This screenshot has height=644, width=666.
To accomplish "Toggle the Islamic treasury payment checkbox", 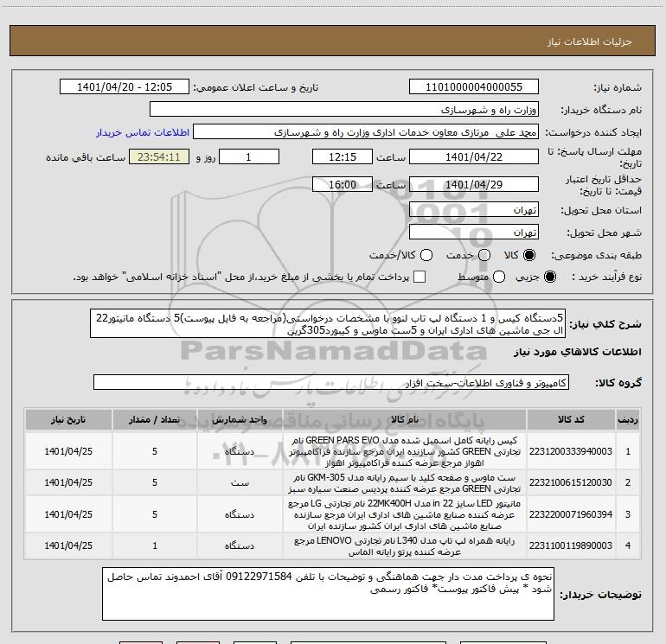I will (x=419, y=277).
